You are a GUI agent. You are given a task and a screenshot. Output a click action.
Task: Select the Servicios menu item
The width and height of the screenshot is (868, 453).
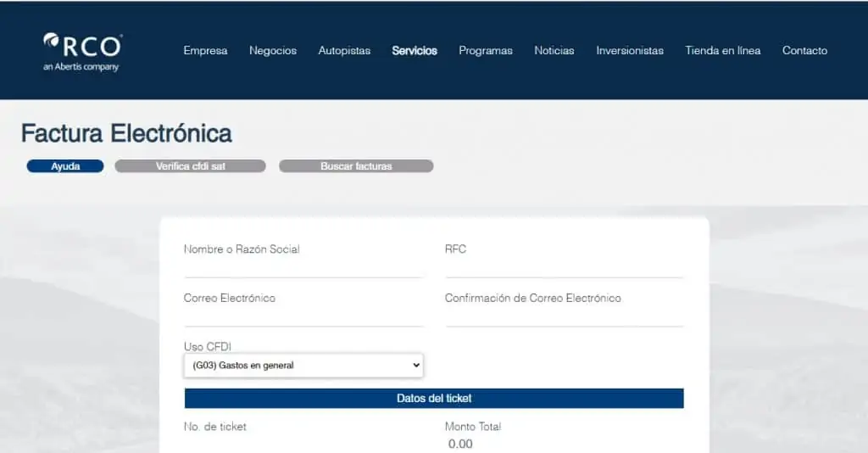pos(415,50)
